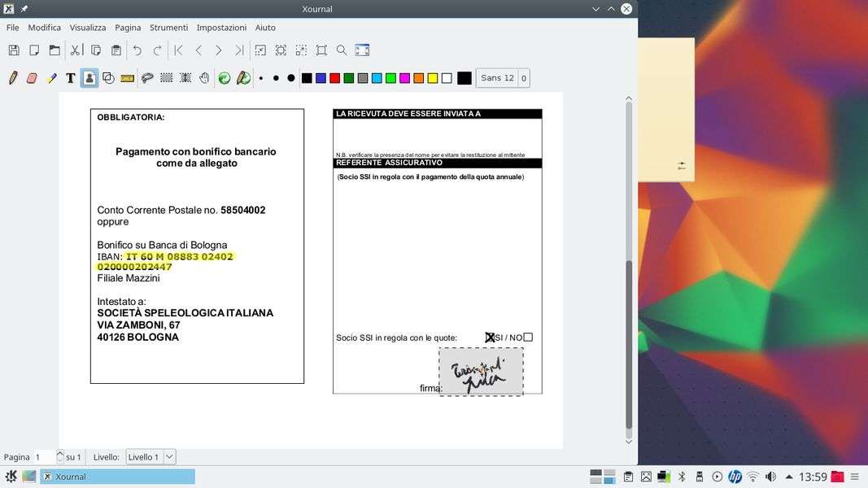The image size is (868, 488).
Task: Open the KDE application launcher
Action: 11,477
